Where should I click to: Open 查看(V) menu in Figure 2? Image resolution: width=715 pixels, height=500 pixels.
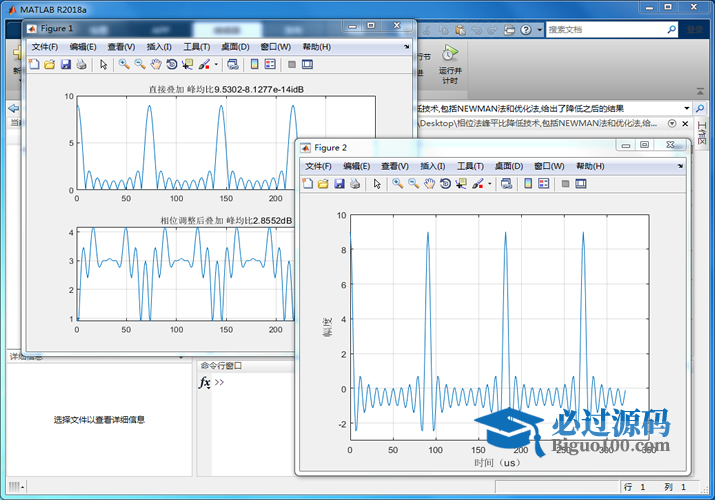click(x=395, y=166)
